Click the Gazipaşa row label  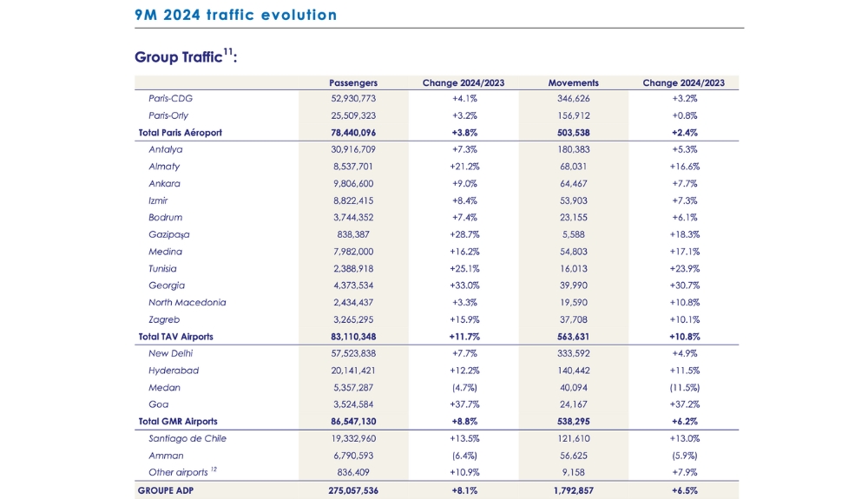[168, 234]
